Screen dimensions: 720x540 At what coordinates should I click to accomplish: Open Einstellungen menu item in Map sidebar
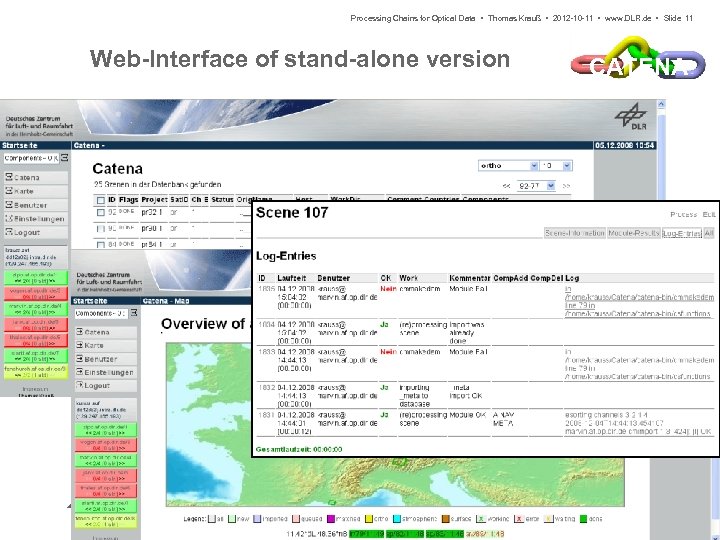[x=106, y=372]
